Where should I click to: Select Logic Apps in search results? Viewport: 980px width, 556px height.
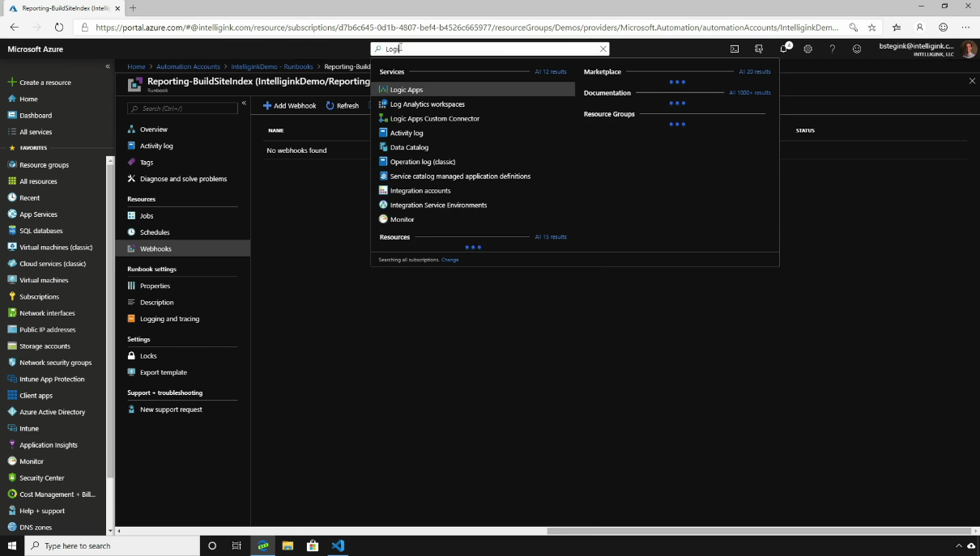point(473,90)
